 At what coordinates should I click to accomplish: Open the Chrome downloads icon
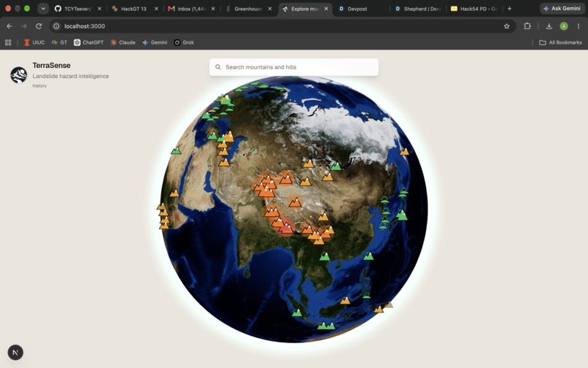pos(549,26)
